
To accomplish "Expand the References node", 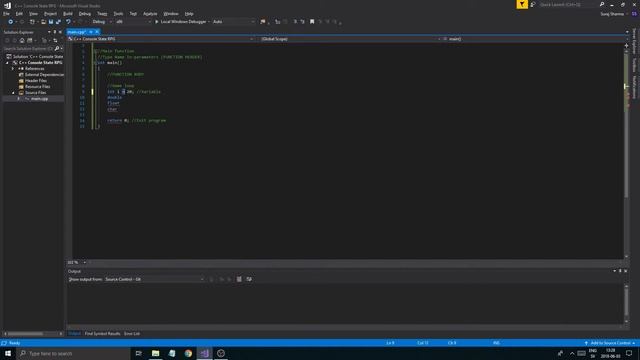I will (x=13, y=69).
